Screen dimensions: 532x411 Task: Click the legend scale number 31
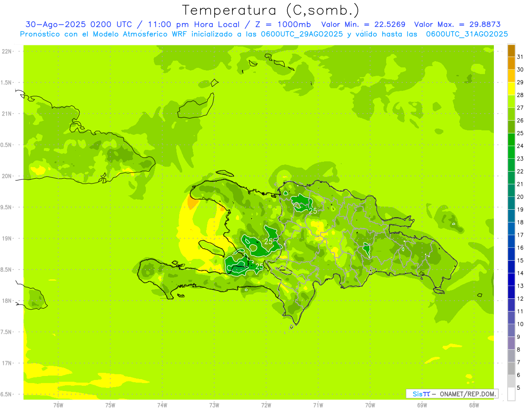(x=520, y=57)
